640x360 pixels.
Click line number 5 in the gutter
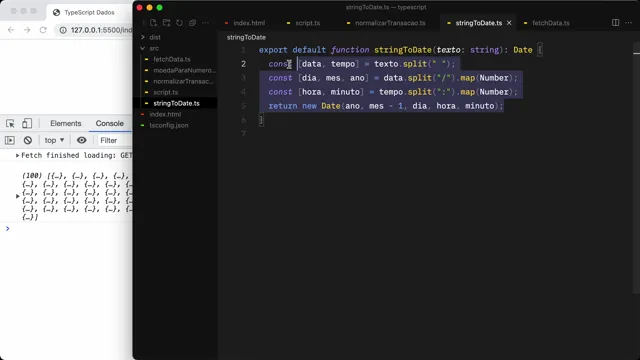tap(243, 106)
